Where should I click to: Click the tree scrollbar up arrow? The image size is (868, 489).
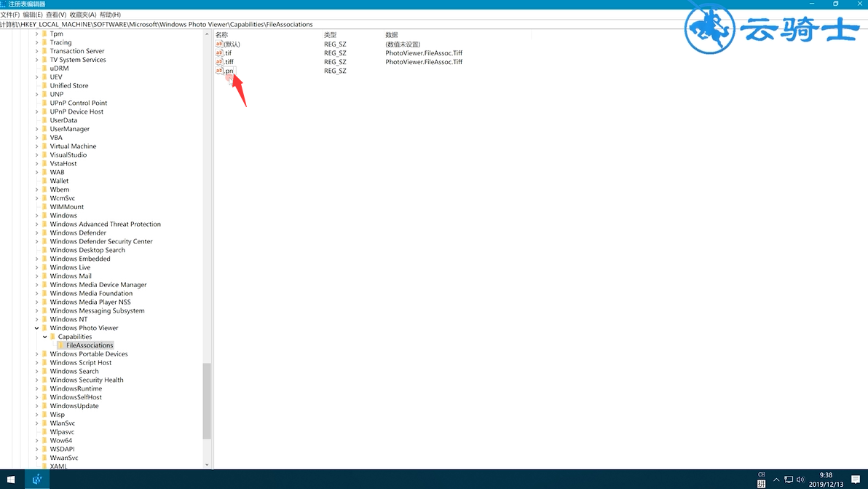pyautogui.click(x=207, y=34)
